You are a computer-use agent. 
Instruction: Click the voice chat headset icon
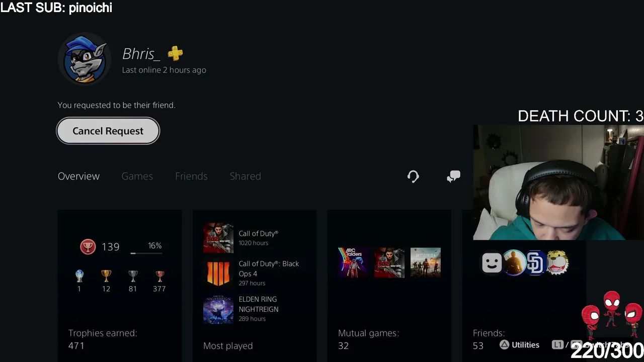click(x=413, y=176)
